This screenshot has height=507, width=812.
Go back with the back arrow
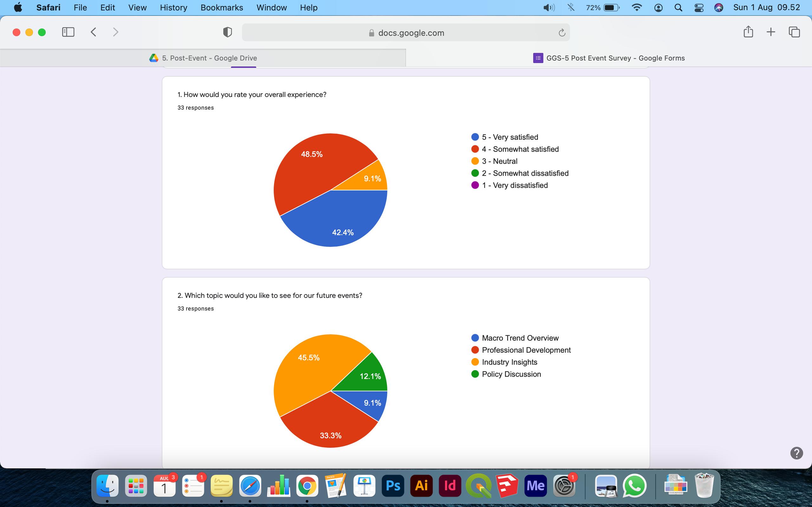(x=94, y=32)
